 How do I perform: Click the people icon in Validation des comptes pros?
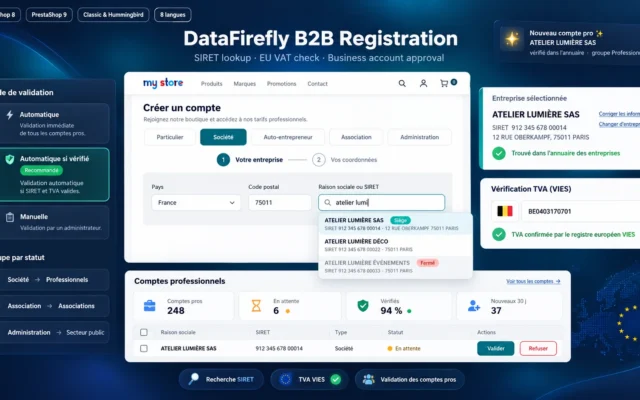coord(369,380)
